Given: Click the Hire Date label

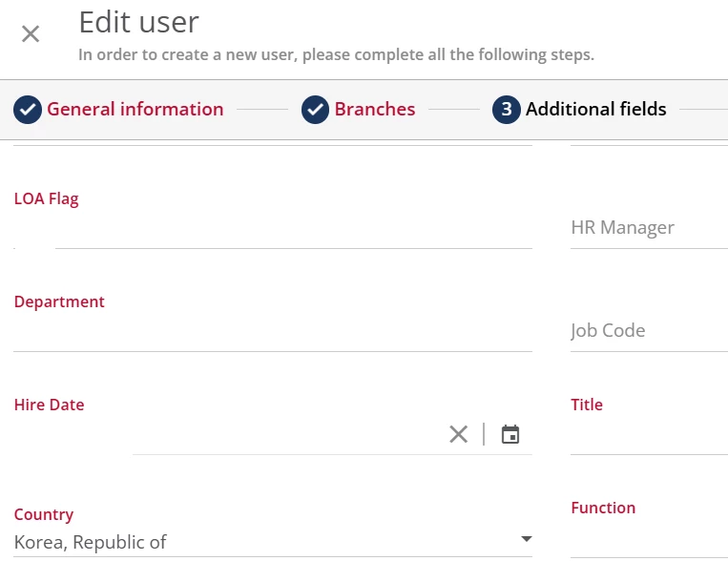Looking at the screenshot, I should coord(50,405).
